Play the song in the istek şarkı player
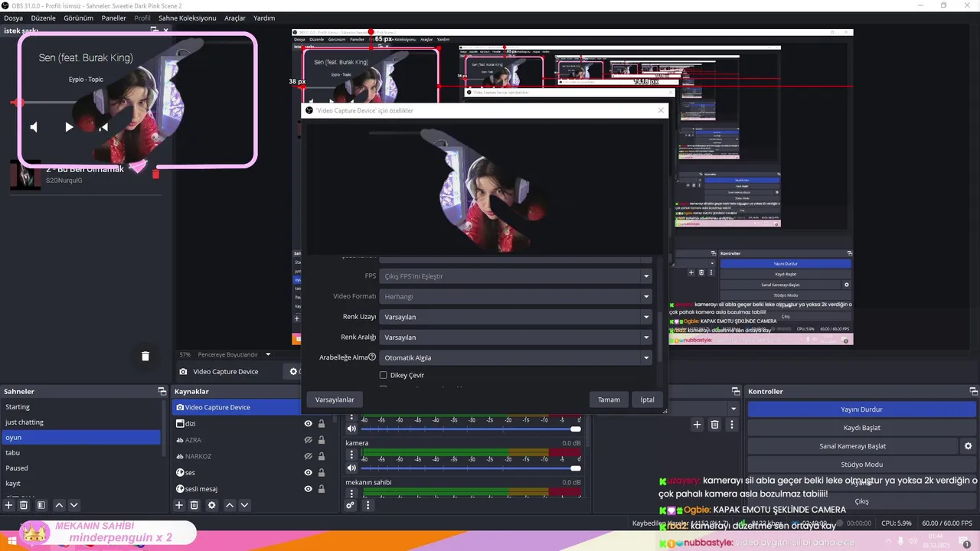Image resolution: width=980 pixels, height=551 pixels. [x=69, y=127]
